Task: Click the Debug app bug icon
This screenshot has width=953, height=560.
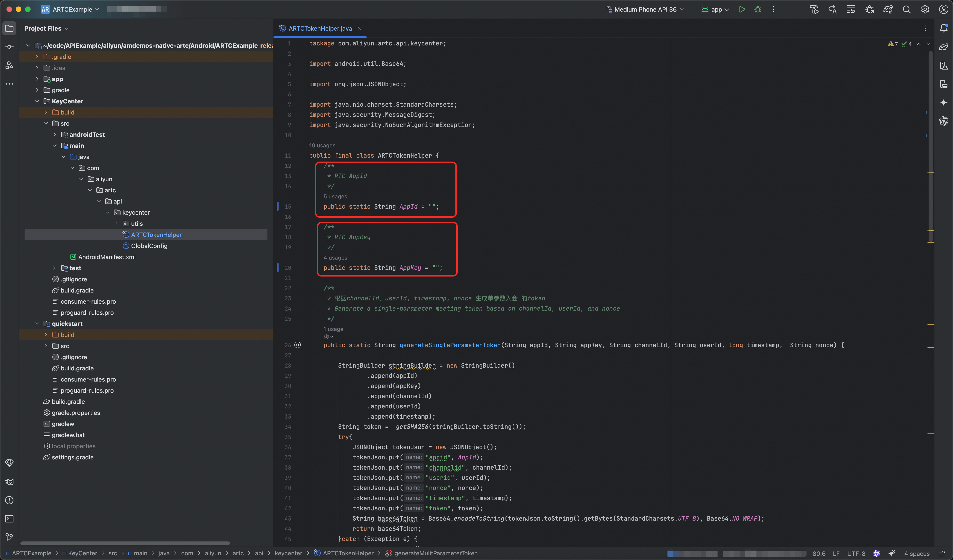Action: (758, 10)
